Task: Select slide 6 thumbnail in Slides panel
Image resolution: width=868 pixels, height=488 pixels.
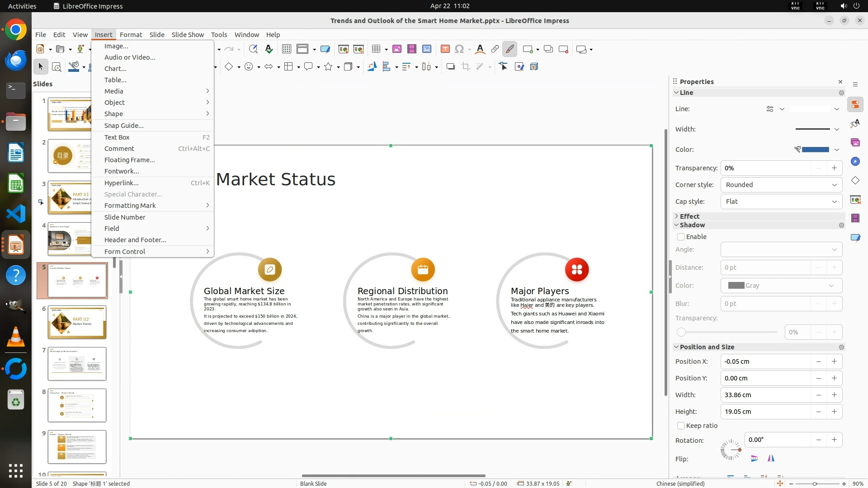Action: 77,322
